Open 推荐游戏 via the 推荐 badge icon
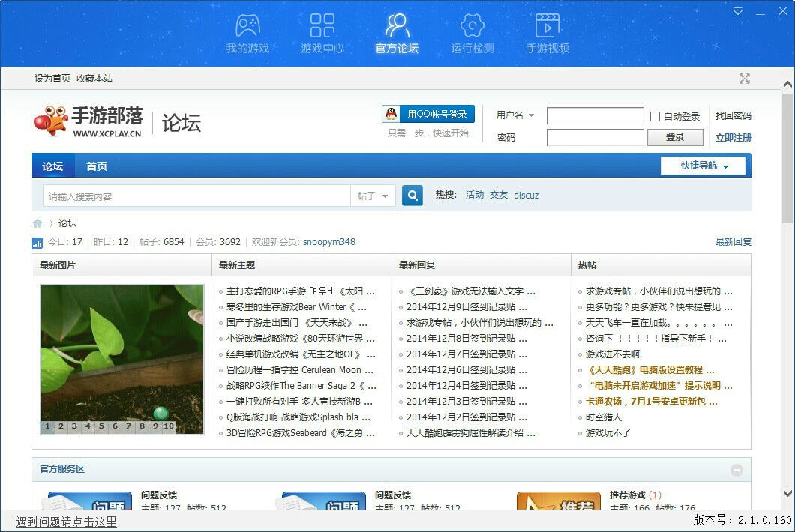The height and width of the screenshot is (532, 795). coord(559,504)
